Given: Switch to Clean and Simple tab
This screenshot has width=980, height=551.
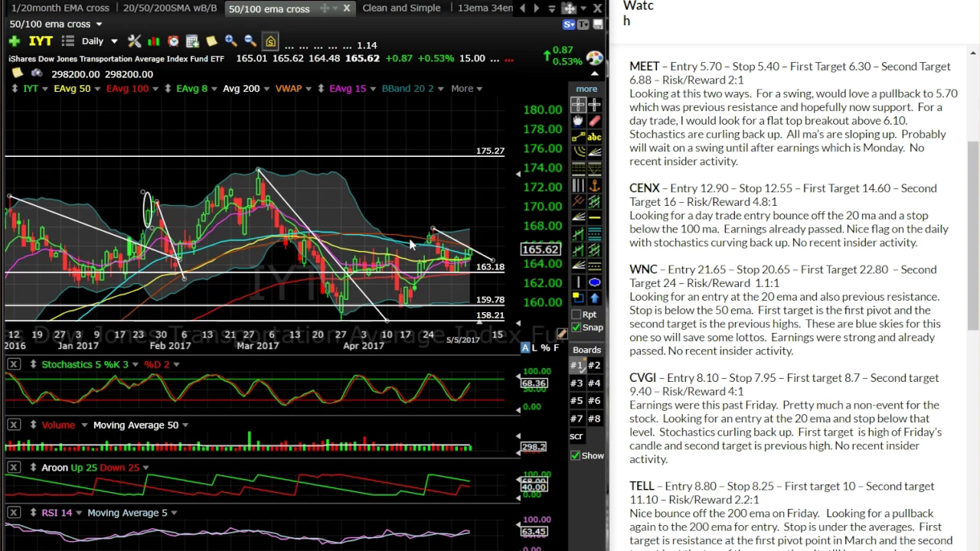Looking at the screenshot, I should tap(401, 8).
